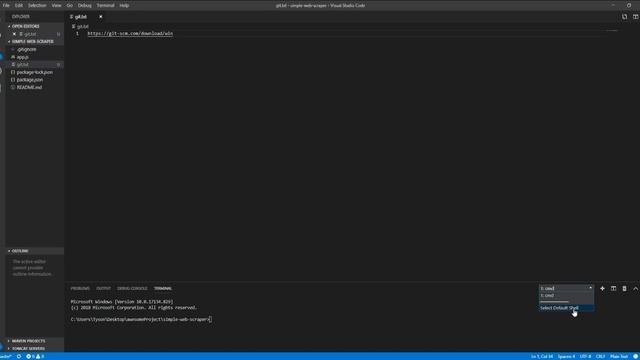Open the Debug menu
The height and width of the screenshot is (360, 640).
pos(84,5)
